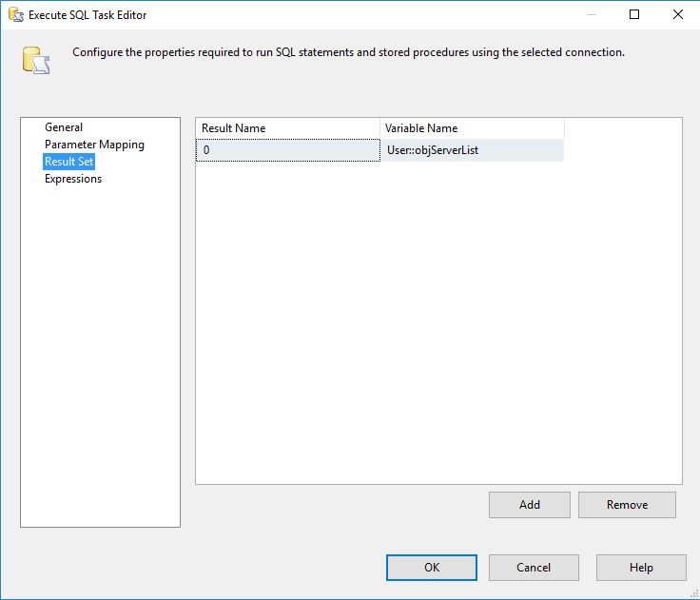The image size is (700, 600).
Task: Open the Parameter Mapping page
Action: 94,145
